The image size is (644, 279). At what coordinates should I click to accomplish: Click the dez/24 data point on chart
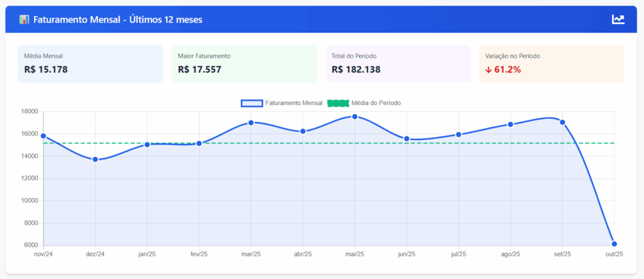(x=96, y=160)
